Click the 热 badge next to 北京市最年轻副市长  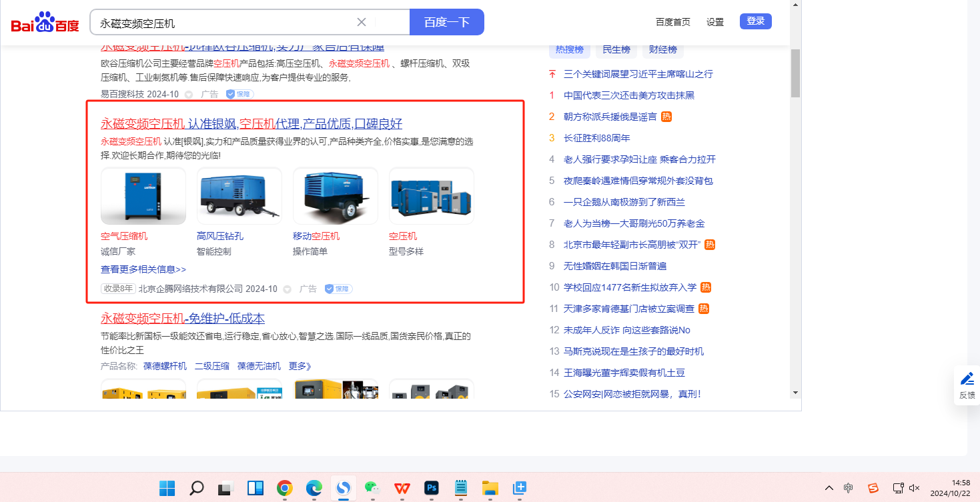click(x=710, y=245)
